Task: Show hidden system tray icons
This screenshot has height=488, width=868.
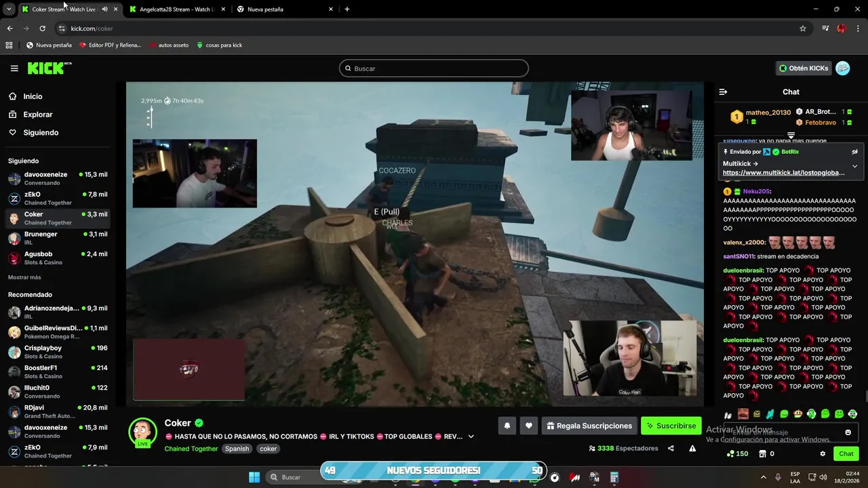Action: pos(763,477)
